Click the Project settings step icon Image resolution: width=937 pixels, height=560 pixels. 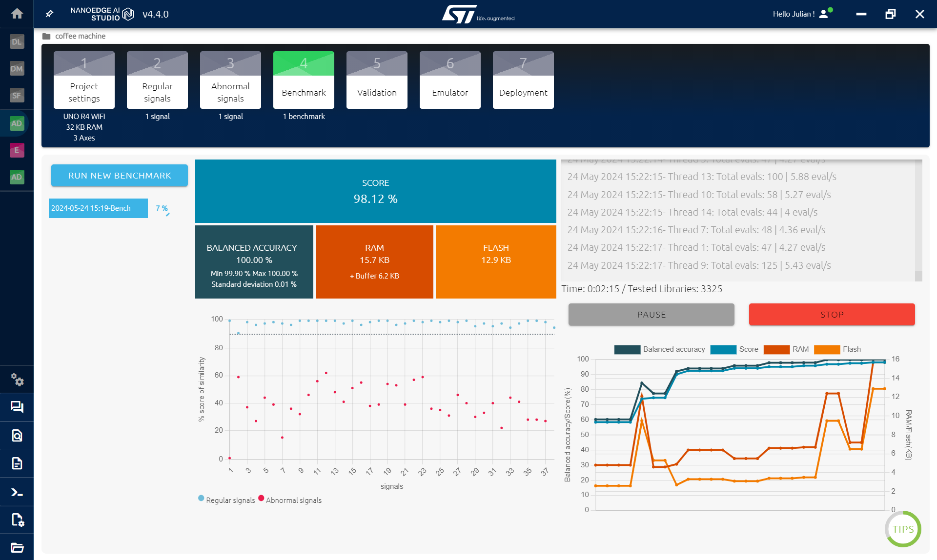pos(84,80)
